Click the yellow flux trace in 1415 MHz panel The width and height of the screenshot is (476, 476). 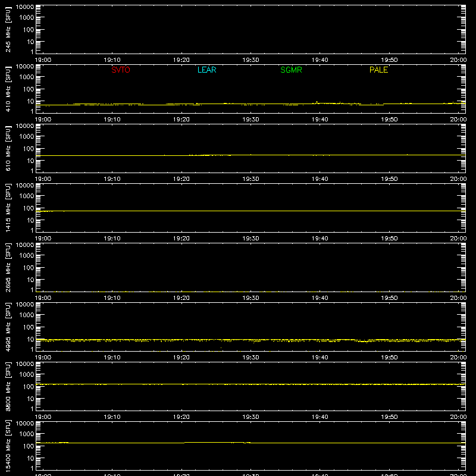coord(250,211)
